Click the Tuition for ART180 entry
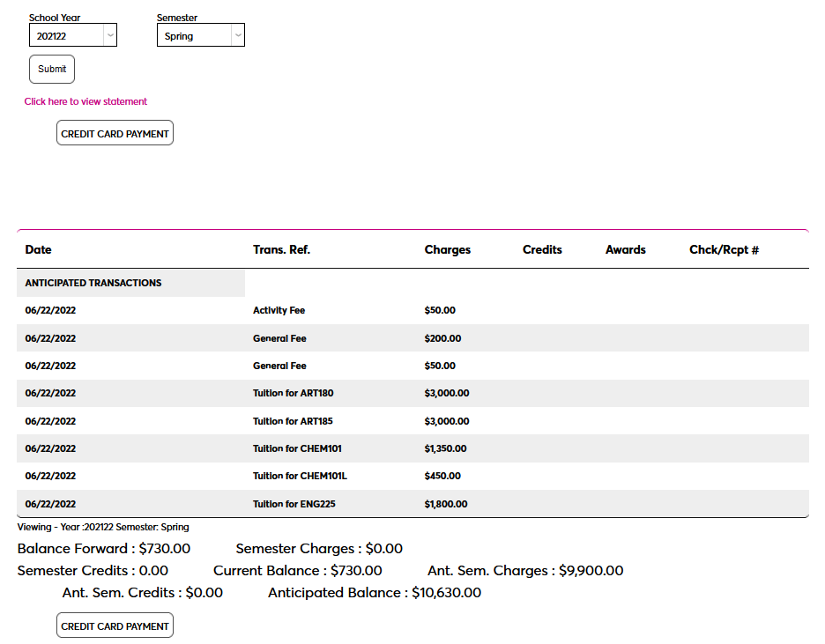Viewport: 825px width, 644px height. point(293,394)
